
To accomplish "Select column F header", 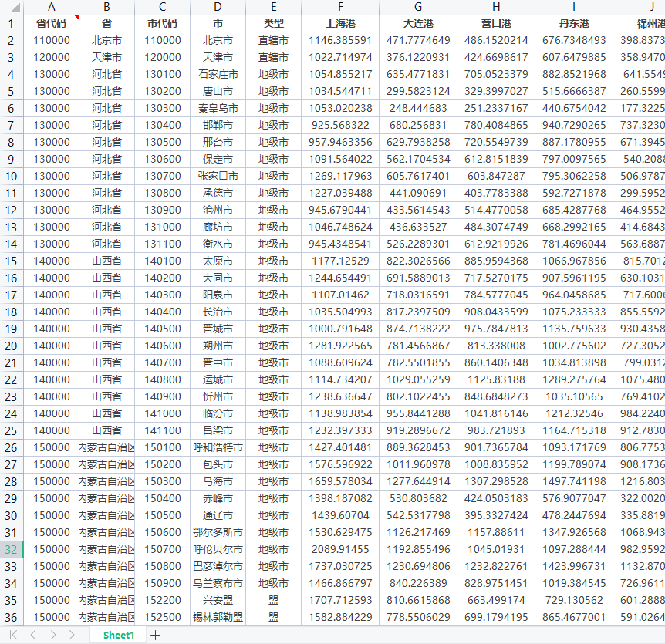I will [x=340, y=7].
